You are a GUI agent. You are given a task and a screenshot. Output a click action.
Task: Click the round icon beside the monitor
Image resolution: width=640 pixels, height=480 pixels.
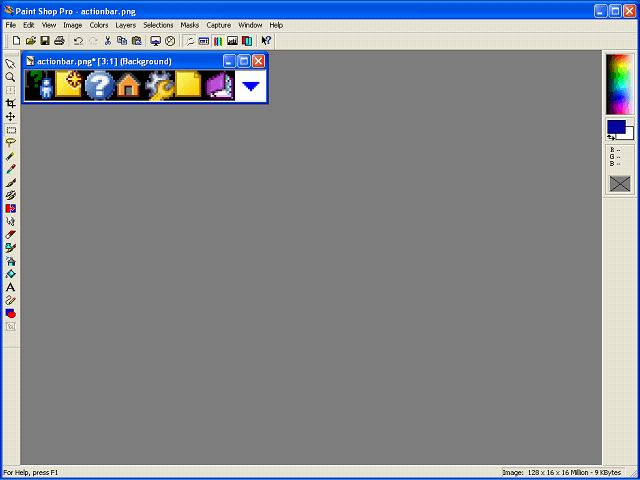170,40
